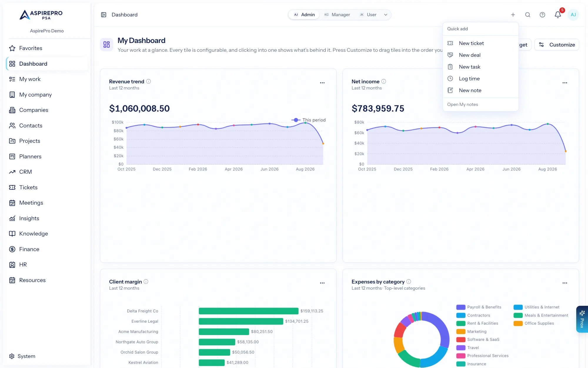Select New ticket from Quick add
The image size is (588, 368).
pyautogui.click(x=480, y=43)
